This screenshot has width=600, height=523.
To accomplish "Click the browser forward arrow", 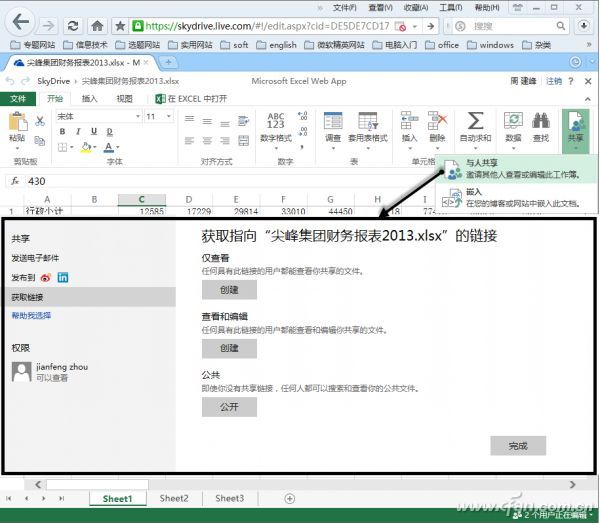I will coord(49,26).
